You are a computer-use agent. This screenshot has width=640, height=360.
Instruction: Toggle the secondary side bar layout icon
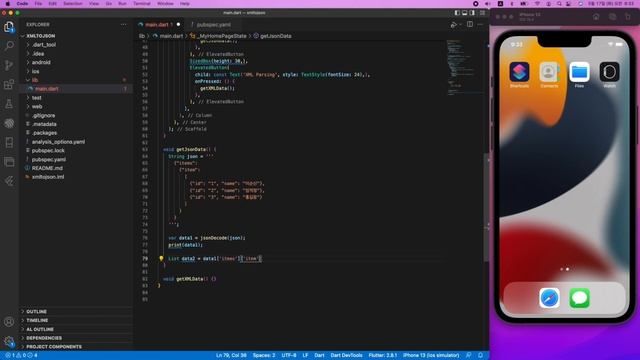pyautogui.click(x=472, y=13)
